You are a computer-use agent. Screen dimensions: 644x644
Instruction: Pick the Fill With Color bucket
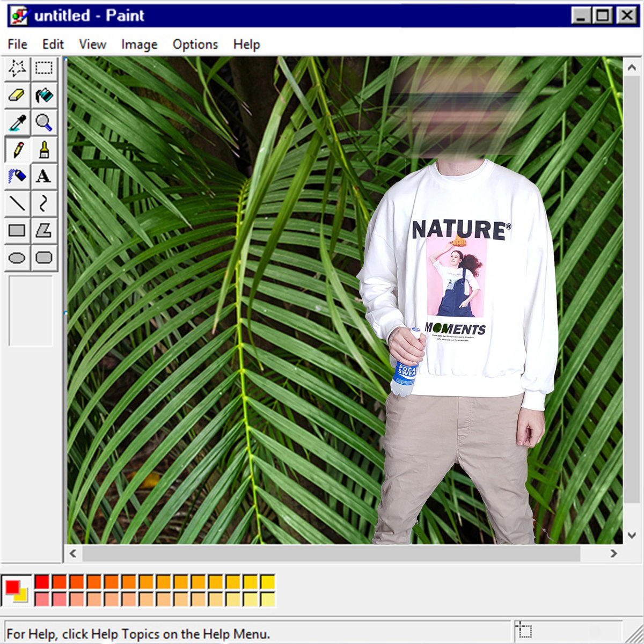[44, 96]
